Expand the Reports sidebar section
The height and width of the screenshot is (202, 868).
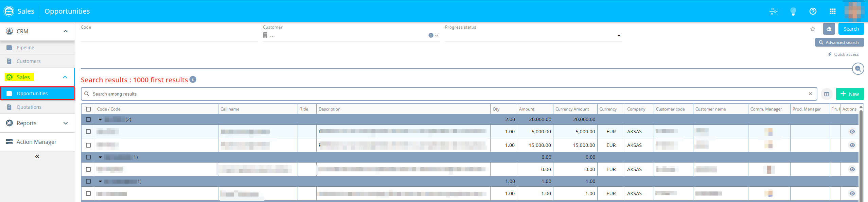[x=66, y=123]
